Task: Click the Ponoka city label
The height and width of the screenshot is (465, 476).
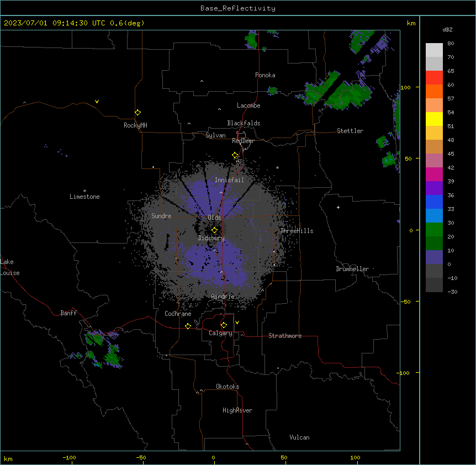Action: click(265, 75)
